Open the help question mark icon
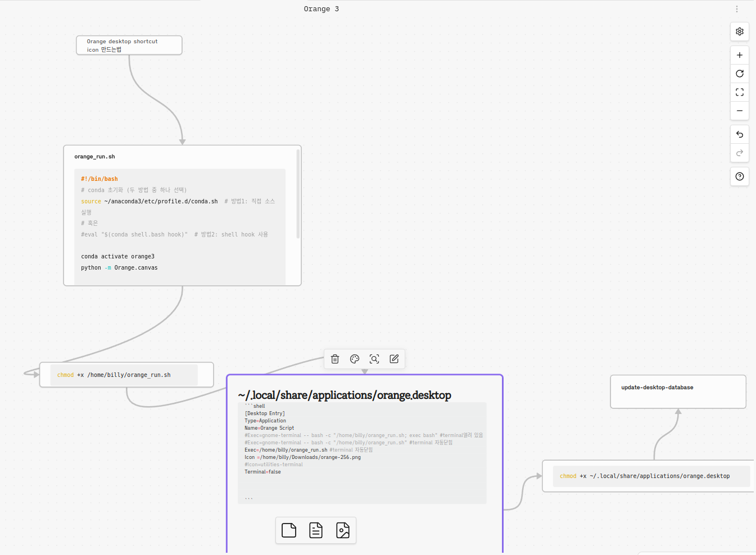The width and height of the screenshot is (756, 555). click(740, 176)
